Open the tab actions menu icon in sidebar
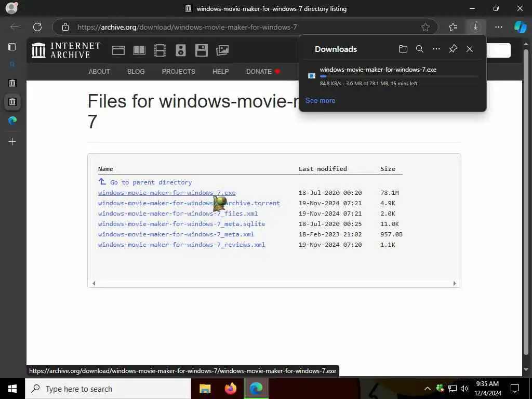The width and height of the screenshot is (532, 399). [x=12, y=47]
